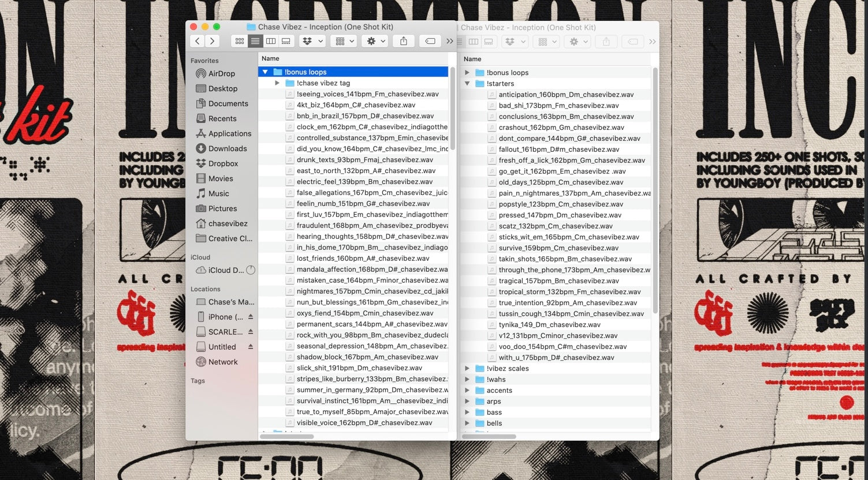
Task: Click the Favorites section heading in sidebar
Action: point(204,61)
